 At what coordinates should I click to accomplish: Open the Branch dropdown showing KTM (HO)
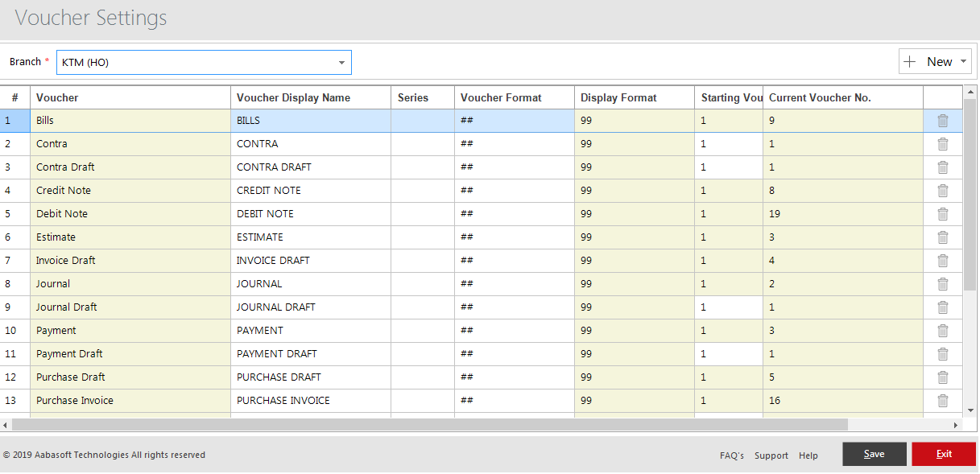[341, 62]
